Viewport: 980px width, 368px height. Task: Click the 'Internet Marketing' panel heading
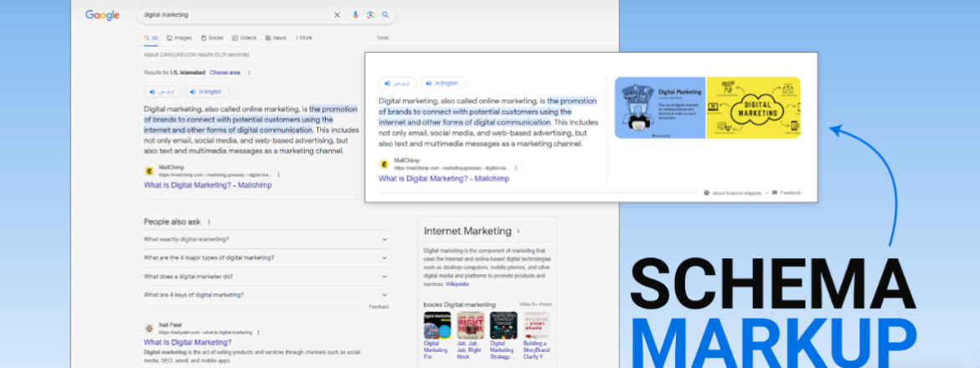coord(467,231)
